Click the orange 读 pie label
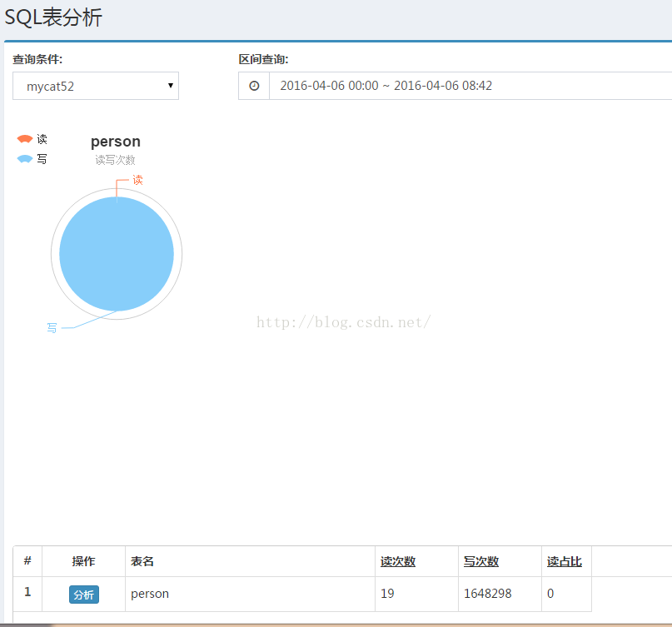Image resolution: width=672 pixels, height=627 pixels. 137,180
